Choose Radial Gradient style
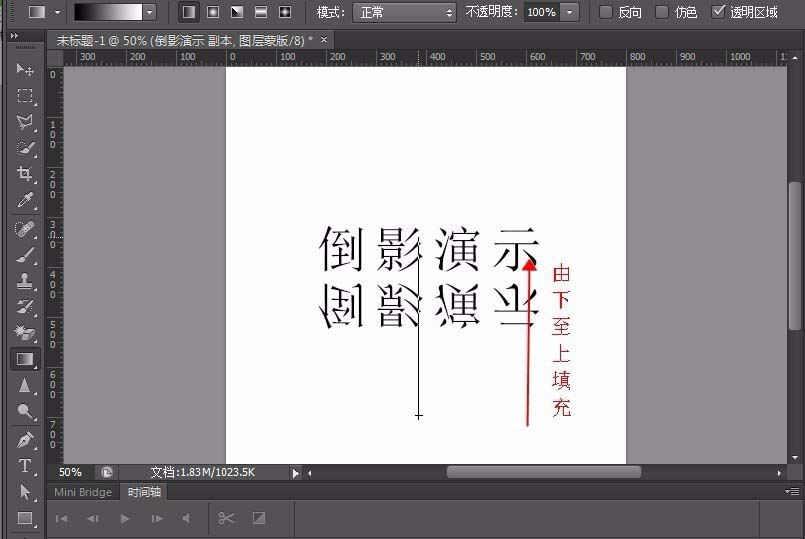The width and height of the screenshot is (805, 539). pyautogui.click(x=213, y=12)
